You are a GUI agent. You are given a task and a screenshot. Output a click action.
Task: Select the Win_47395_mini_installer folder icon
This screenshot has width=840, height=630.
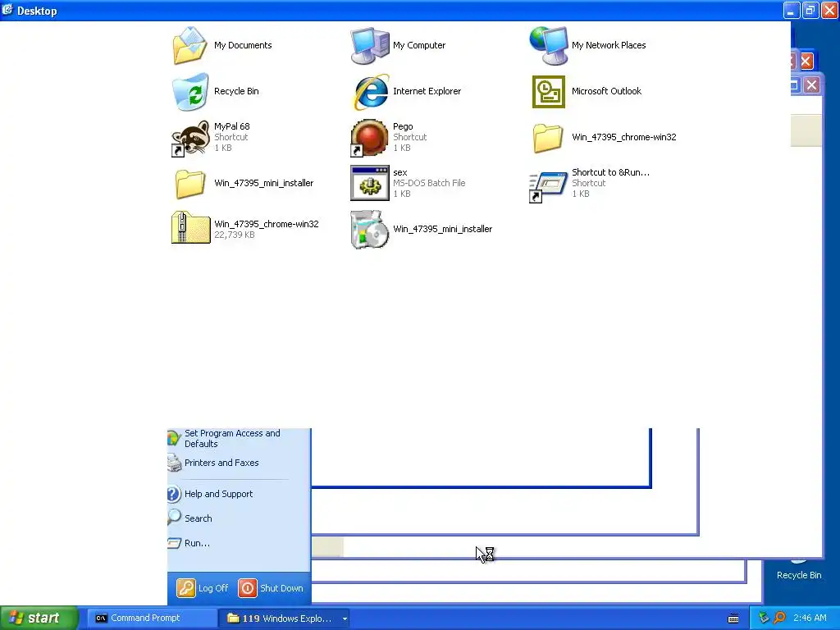(190, 184)
